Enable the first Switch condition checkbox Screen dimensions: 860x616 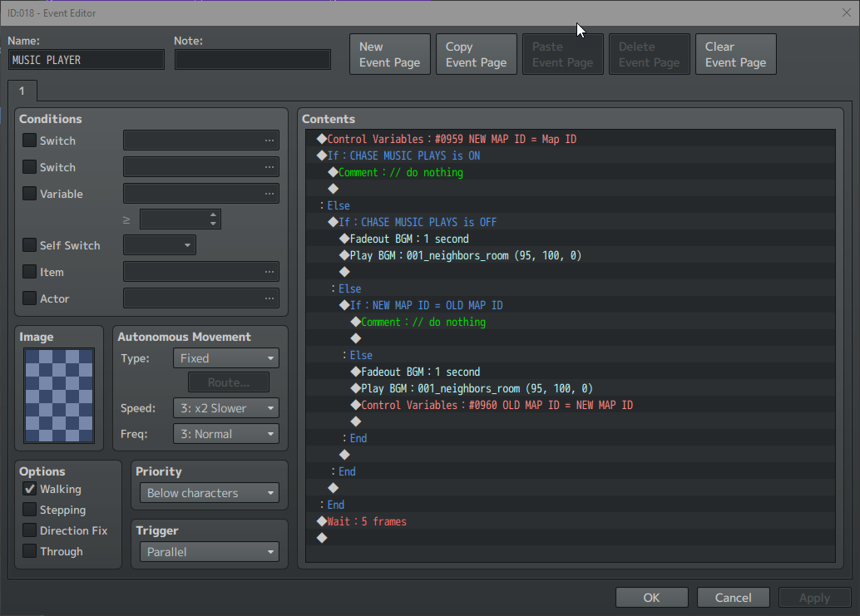[x=30, y=140]
